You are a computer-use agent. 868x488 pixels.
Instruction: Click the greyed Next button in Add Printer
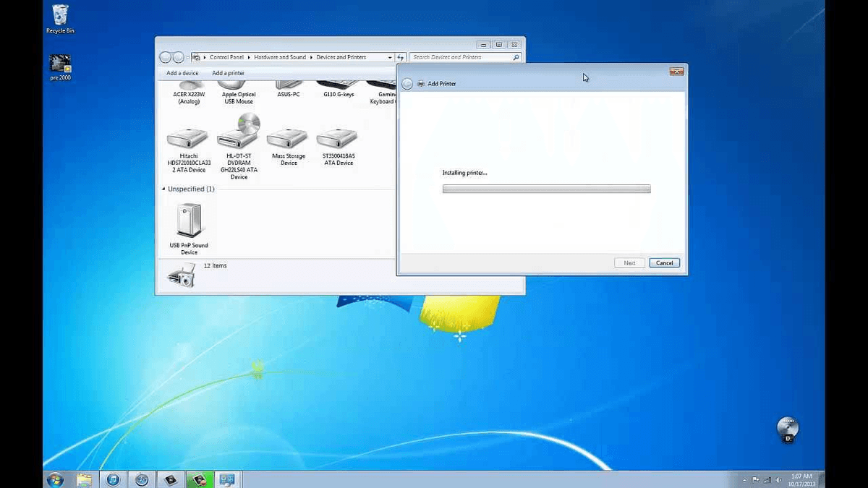pyautogui.click(x=629, y=263)
